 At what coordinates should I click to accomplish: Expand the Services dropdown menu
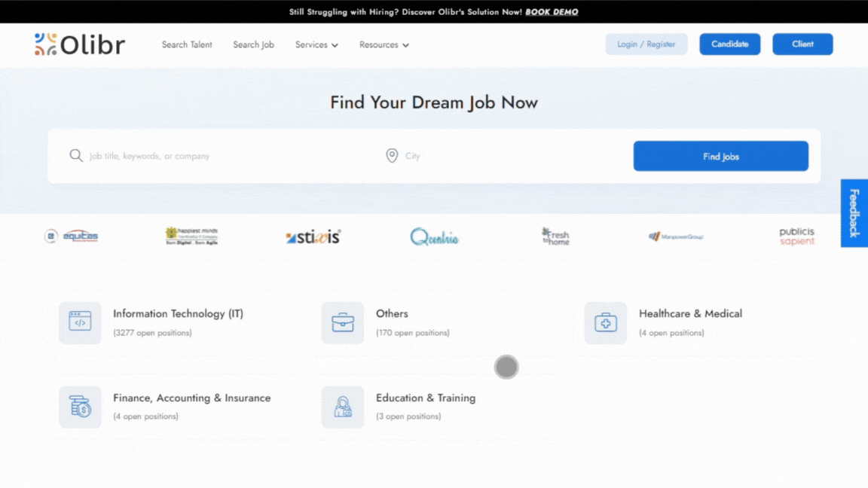pos(316,45)
